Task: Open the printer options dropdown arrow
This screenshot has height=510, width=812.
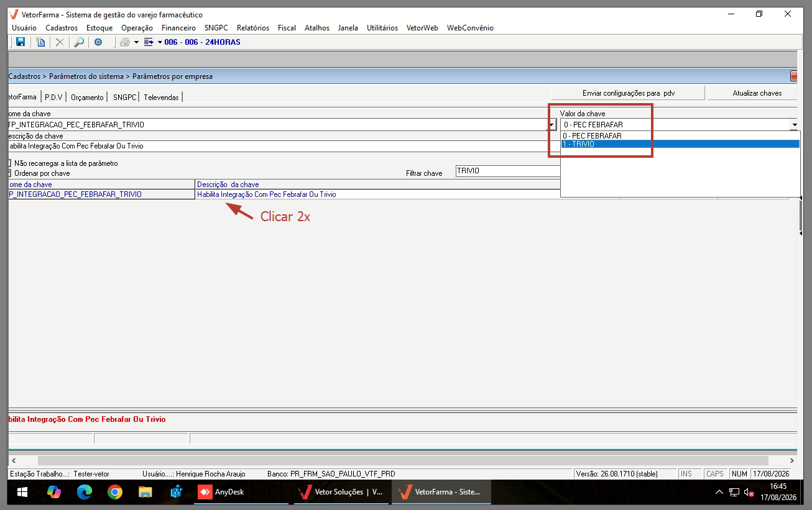Action: pos(136,42)
